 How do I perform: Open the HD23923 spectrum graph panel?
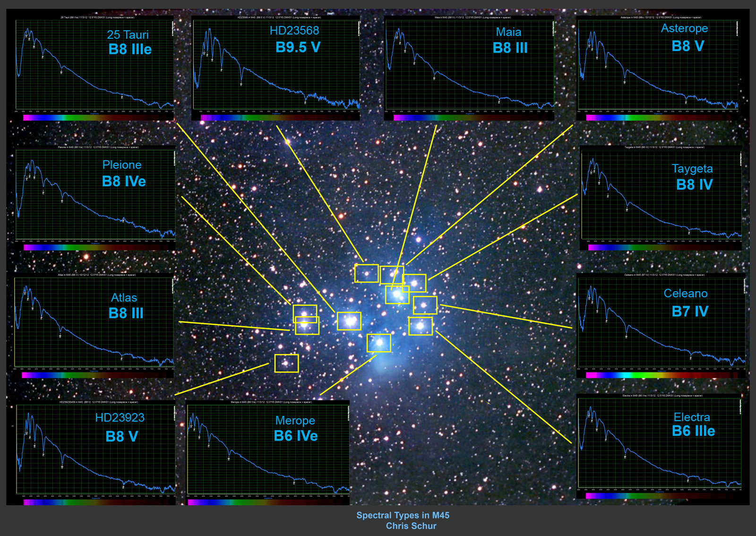(x=95, y=451)
